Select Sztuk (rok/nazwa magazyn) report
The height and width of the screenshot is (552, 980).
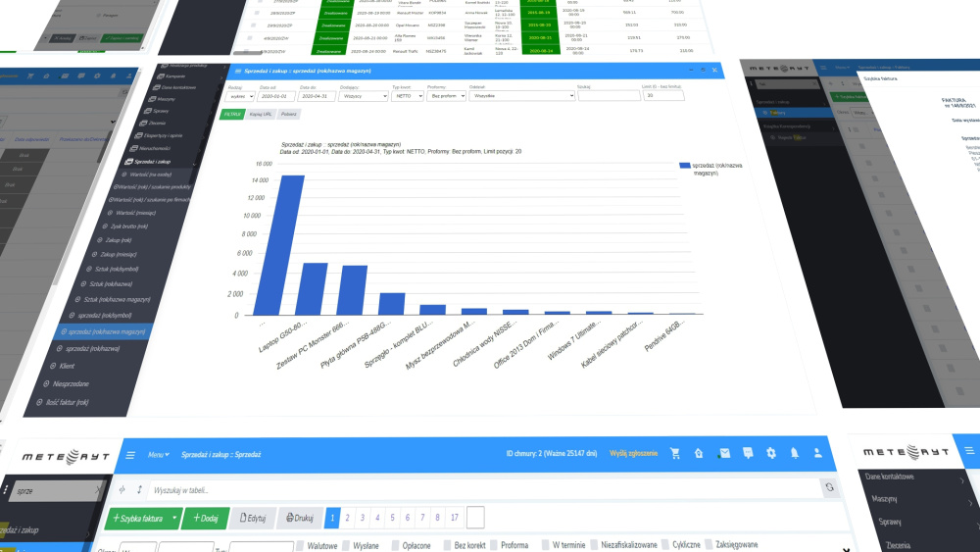[117, 299]
